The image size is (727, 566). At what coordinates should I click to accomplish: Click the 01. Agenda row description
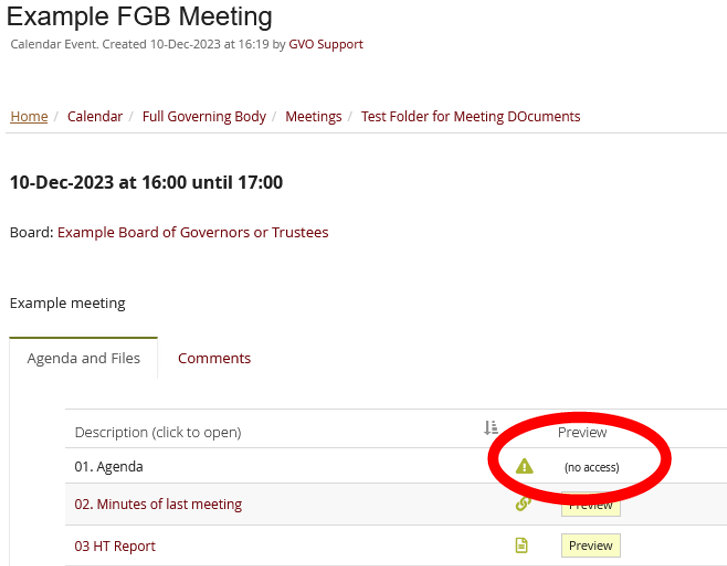(109, 466)
